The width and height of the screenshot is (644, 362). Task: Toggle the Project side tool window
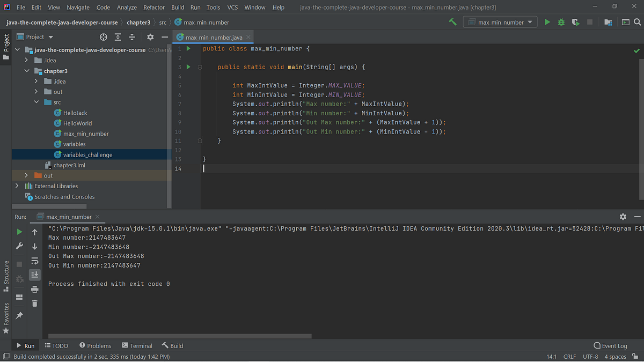click(6, 46)
